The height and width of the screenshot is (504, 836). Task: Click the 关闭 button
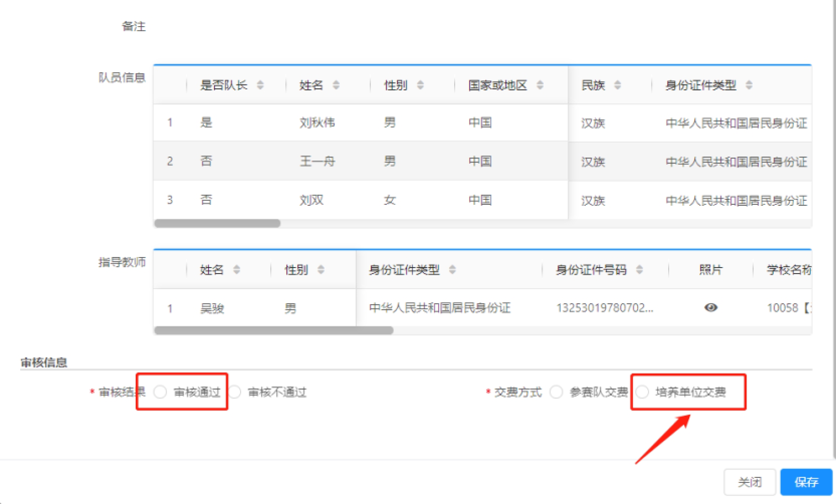pos(750,482)
